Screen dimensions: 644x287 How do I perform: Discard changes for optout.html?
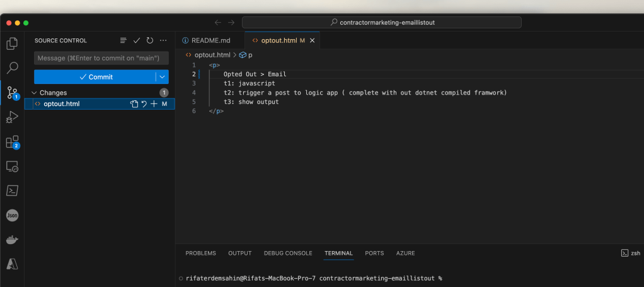click(144, 104)
